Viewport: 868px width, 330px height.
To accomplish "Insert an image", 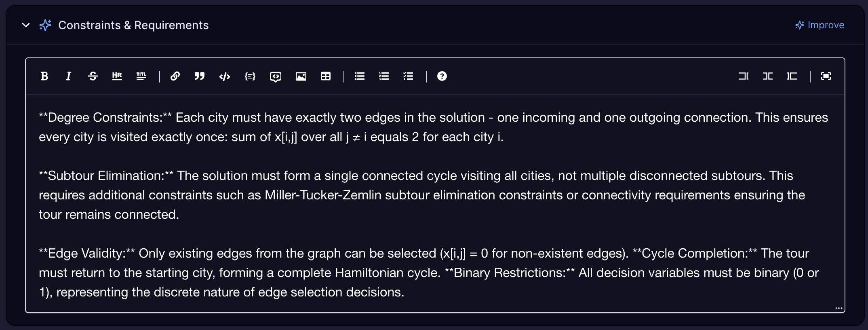I will click(x=301, y=76).
